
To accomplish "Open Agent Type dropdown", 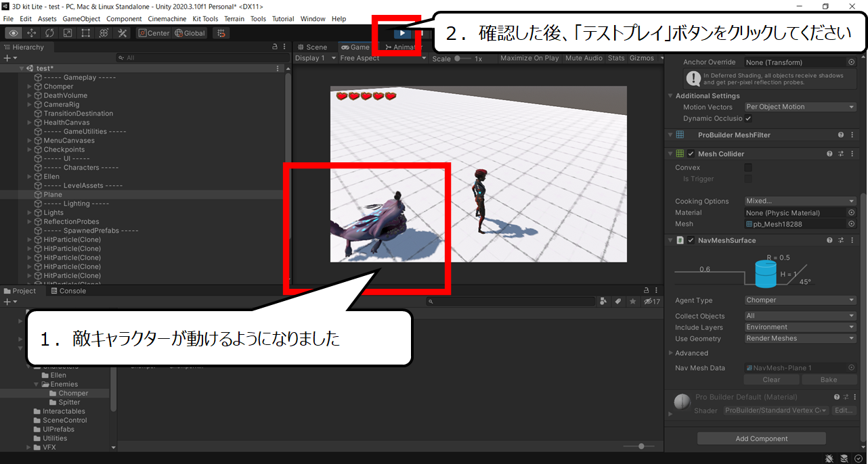I will pos(800,300).
